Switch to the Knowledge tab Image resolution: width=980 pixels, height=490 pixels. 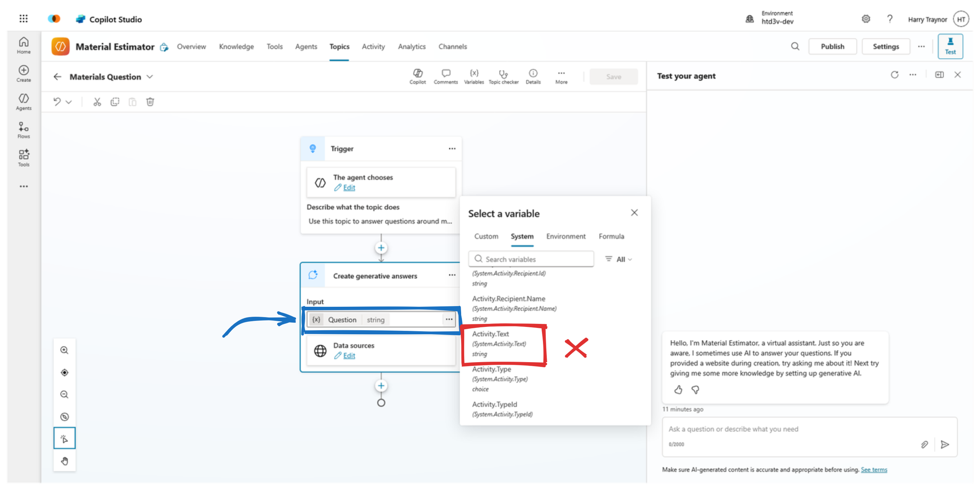pos(236,47)
